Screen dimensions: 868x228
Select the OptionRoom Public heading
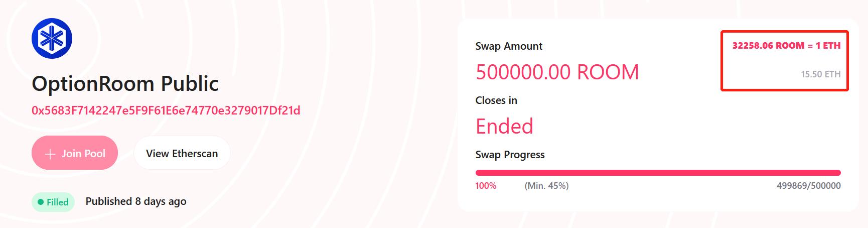click(125, 83)
